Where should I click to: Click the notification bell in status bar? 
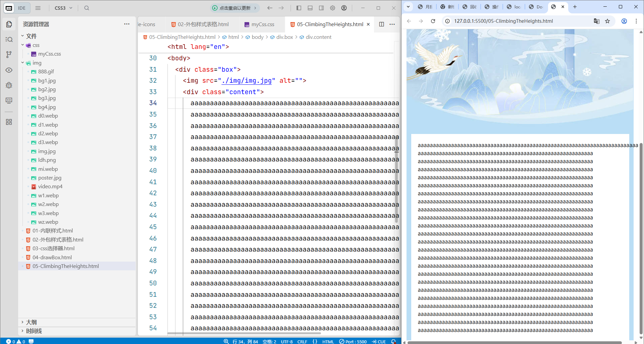[x=393, y=341]
